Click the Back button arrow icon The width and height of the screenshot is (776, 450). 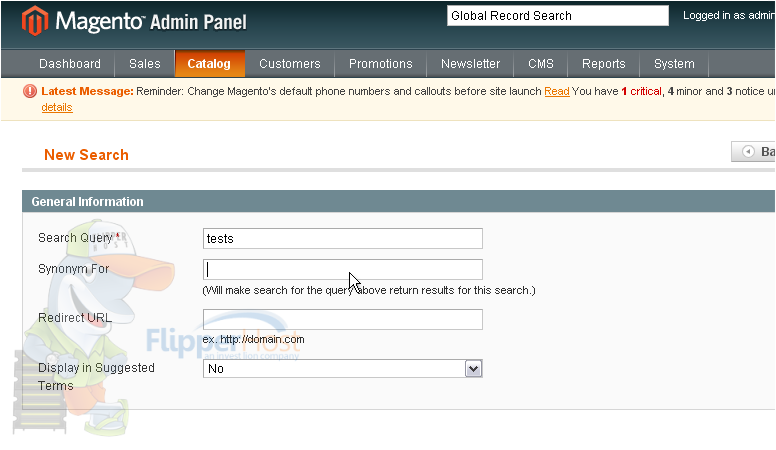pyautogui.click(x=748, y=151)
